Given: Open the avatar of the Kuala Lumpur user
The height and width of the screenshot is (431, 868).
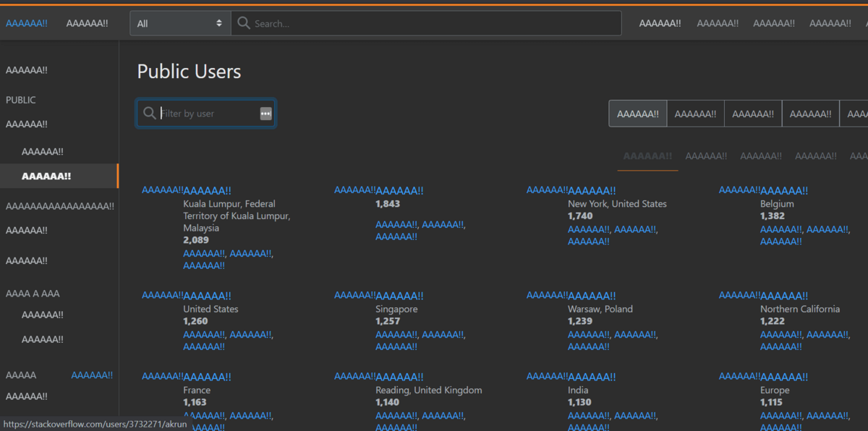Looking at the screenshot, I should 162,190.
